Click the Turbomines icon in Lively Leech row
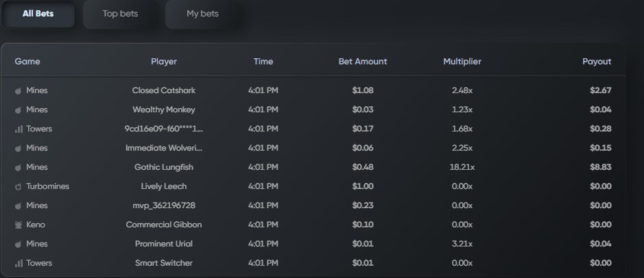 tap(18, 186)
